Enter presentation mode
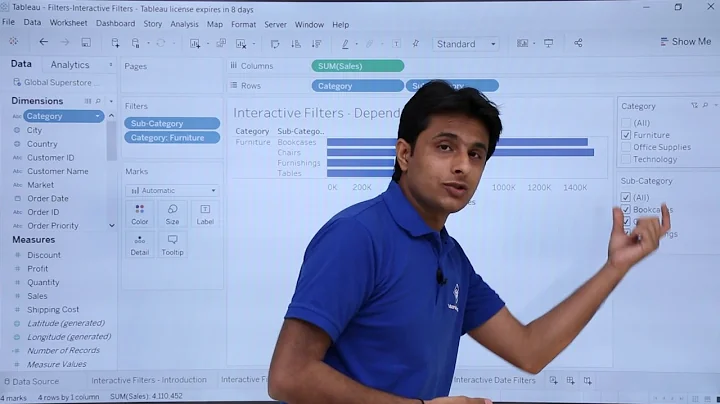 pos(548,43)
